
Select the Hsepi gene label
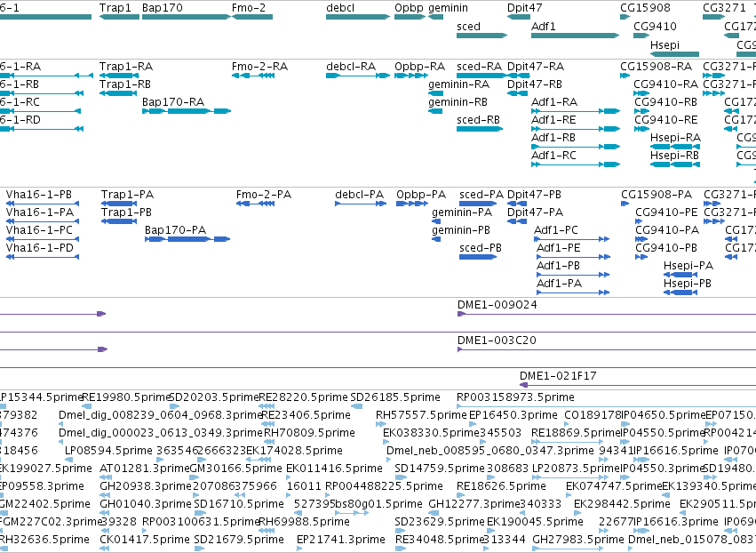pos(664,44)
